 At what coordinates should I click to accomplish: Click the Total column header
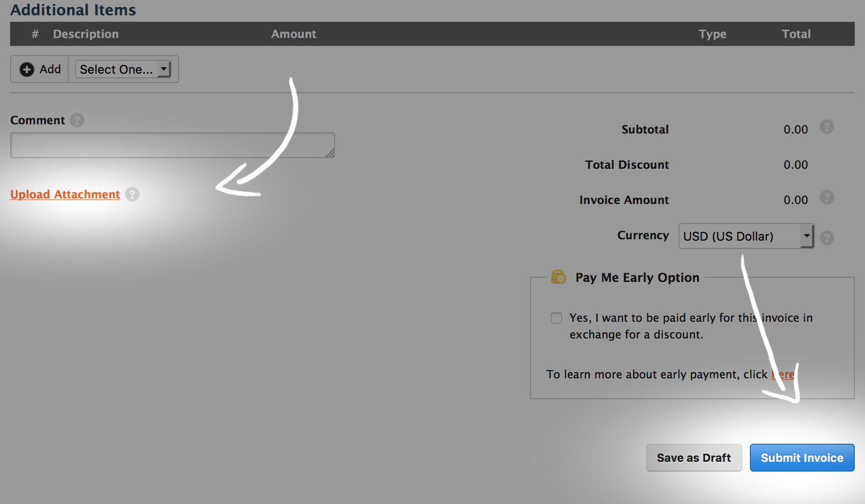tap(796, 34)
